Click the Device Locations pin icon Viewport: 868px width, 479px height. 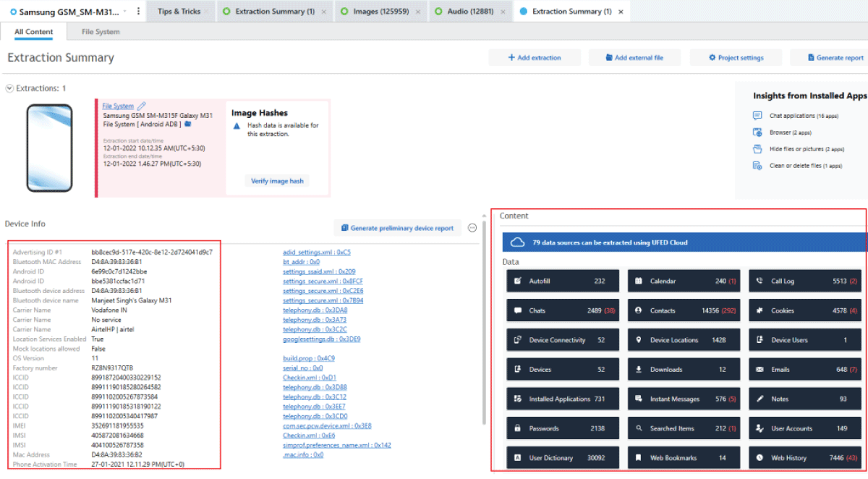tap(639, 340)
